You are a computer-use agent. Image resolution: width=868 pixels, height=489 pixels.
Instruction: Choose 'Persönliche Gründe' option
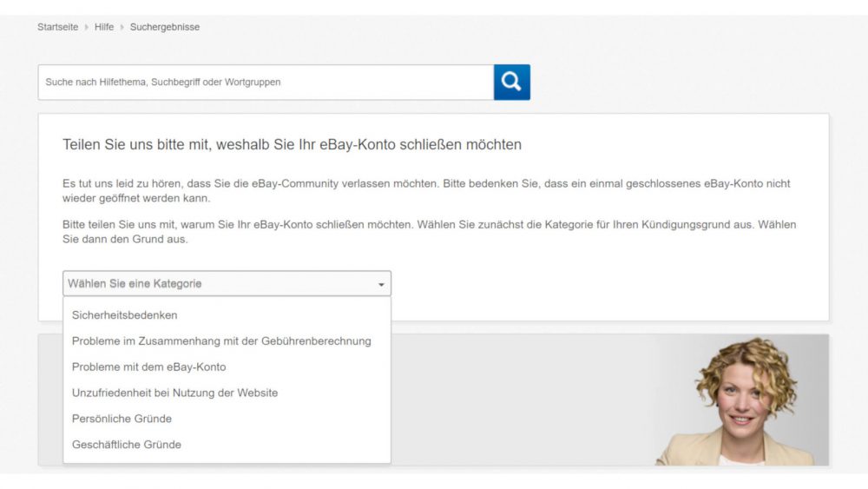(227, 419)
